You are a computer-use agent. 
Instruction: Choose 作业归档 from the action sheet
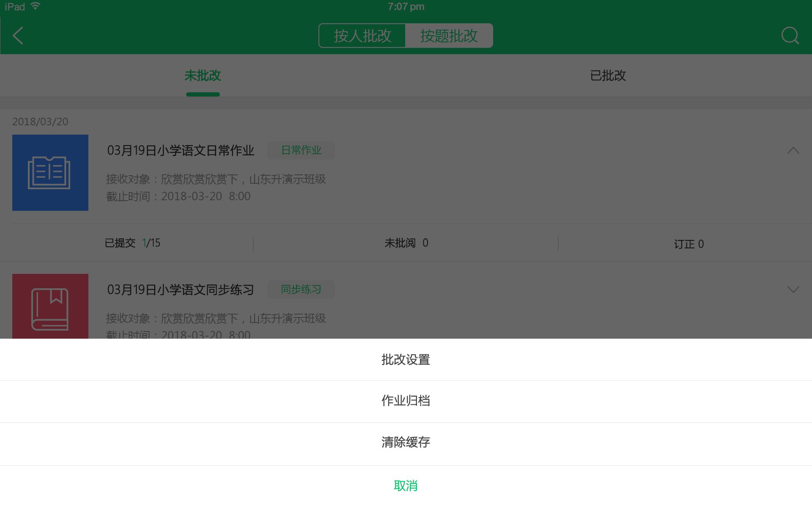coord(406,401)
